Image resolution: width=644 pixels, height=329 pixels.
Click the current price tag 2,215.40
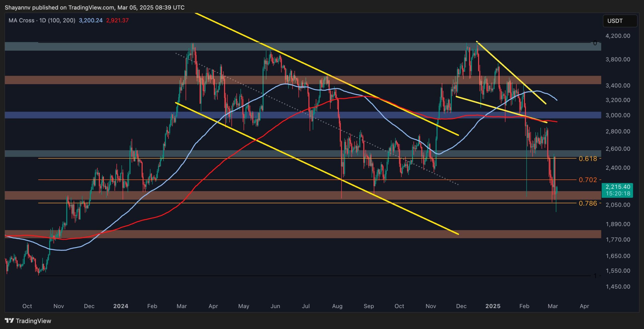point(618,187)
